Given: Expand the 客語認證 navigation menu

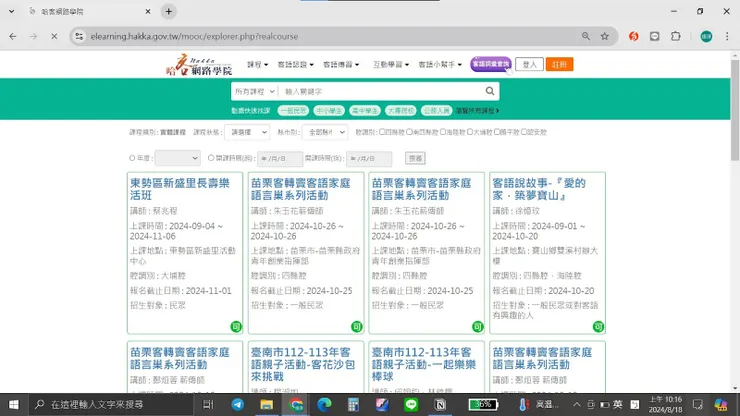Looking at the screenshot, I should pyautogui.click(x=295, y=64).
